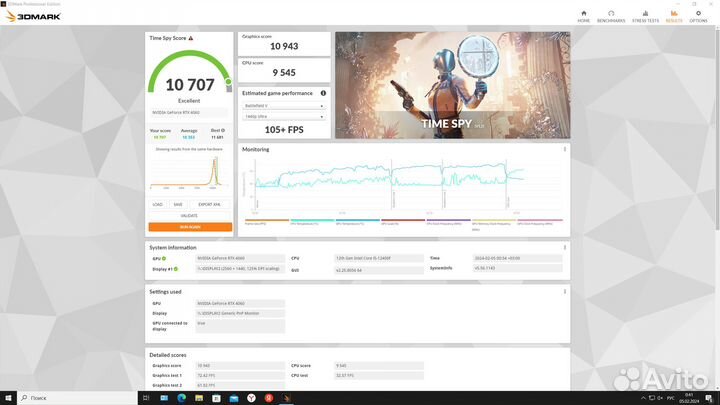Click the GPU name field under Excellent
Screen dimensions: 720x405
click(x=189, y=112)
